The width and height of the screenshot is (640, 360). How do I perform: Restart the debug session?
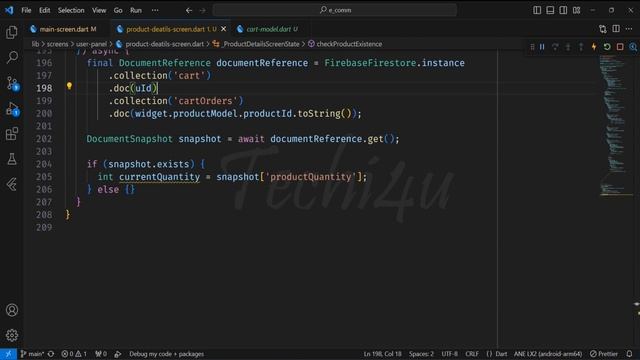(607, 47)
